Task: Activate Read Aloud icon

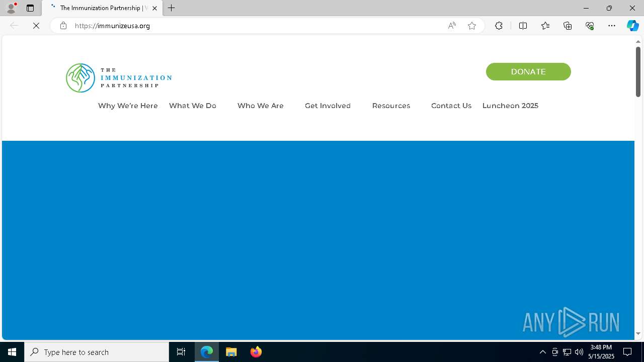Action: 452,26
